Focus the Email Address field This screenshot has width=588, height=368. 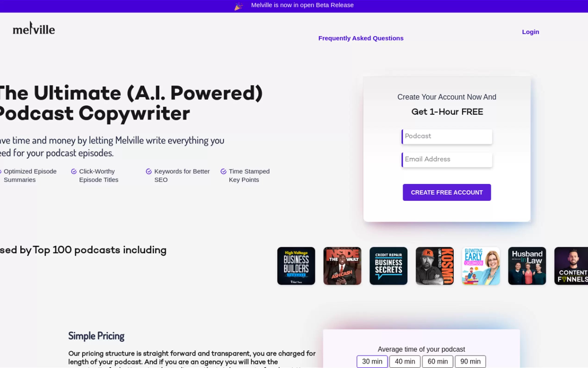(x=447, y=160)
